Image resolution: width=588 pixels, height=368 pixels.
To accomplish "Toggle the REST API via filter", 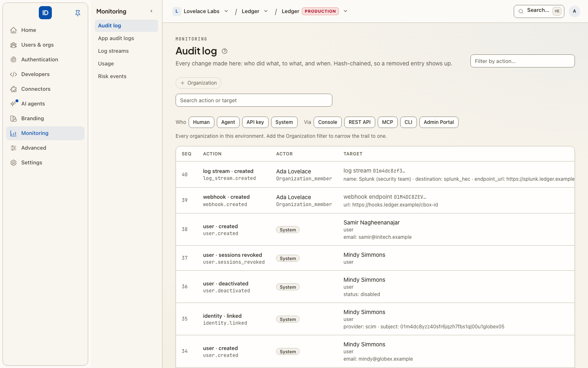I will (360, 122).
